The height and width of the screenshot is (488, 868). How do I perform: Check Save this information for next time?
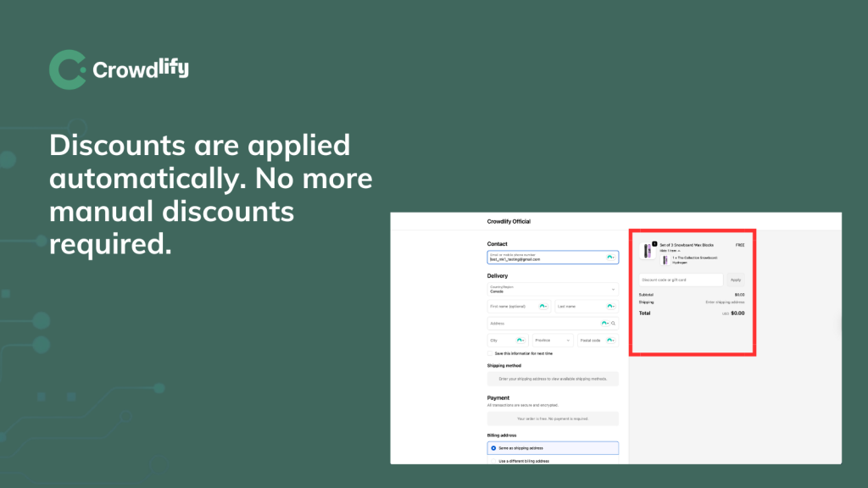click(490, 353)
